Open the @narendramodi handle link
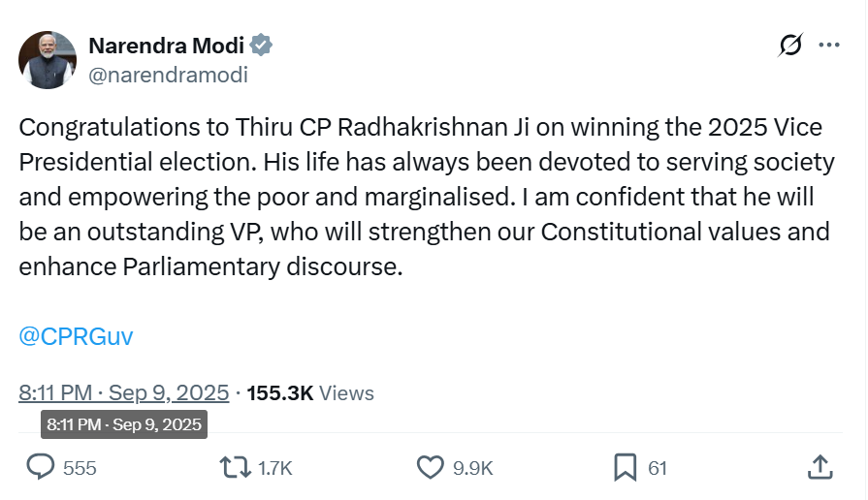The image size is (868, 500). [x=168, y=75]
